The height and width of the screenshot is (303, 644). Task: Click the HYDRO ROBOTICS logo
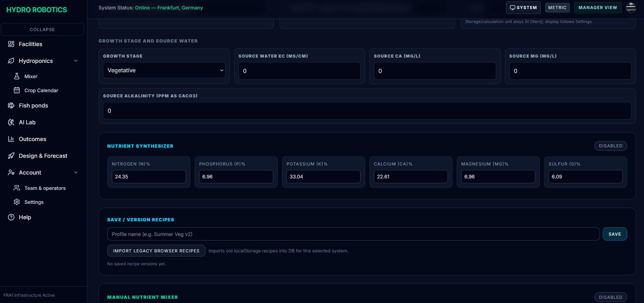click(37, 10)
